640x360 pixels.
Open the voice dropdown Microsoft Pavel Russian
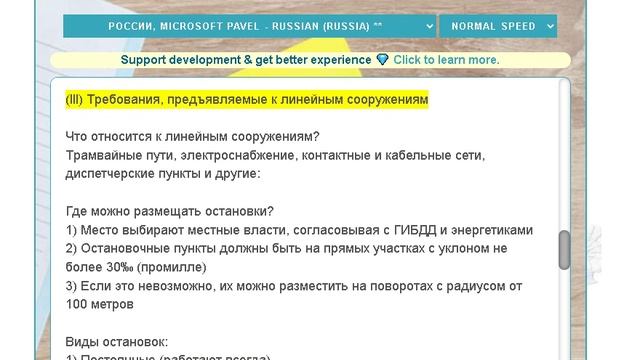[249, 26]
